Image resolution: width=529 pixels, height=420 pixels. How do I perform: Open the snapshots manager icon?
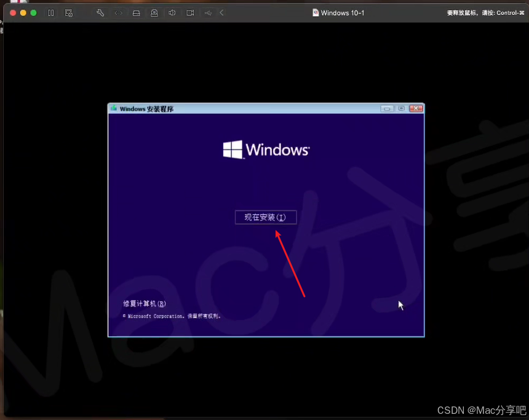(x=69, y=13)
